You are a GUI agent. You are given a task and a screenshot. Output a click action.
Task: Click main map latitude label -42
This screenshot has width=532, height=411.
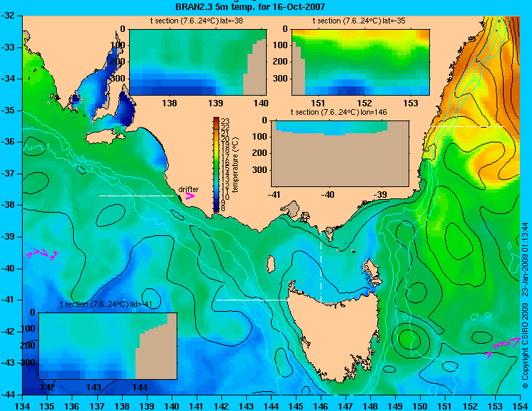(8, 332)
